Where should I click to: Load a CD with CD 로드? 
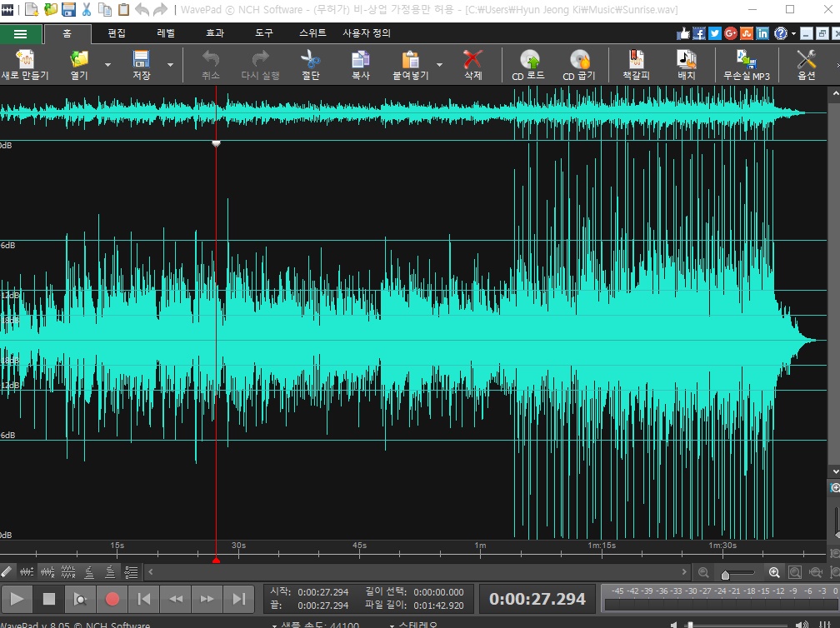click(528, 65)
